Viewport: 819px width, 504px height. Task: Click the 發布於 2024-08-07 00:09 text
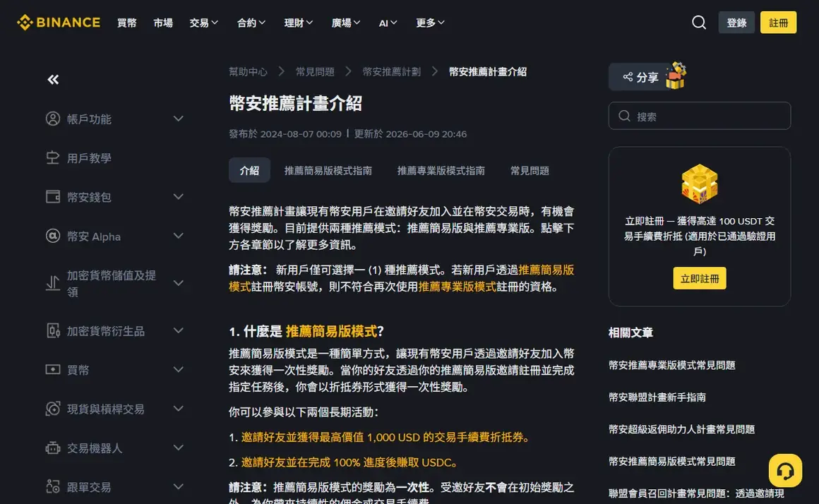pos(285,133)
